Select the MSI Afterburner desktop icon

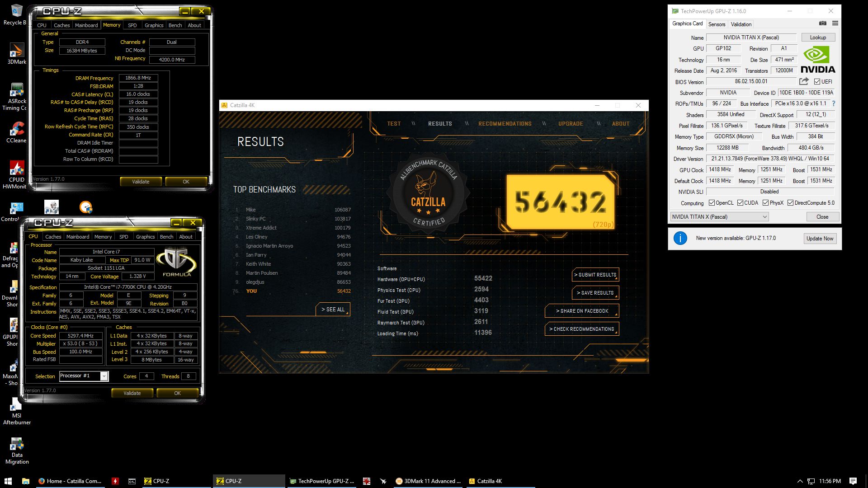tap(17, 411)
